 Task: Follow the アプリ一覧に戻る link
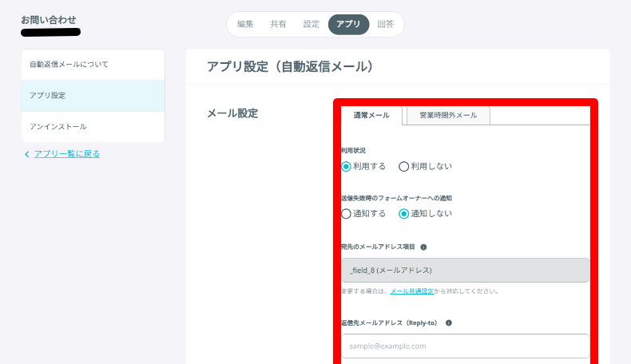67,154
